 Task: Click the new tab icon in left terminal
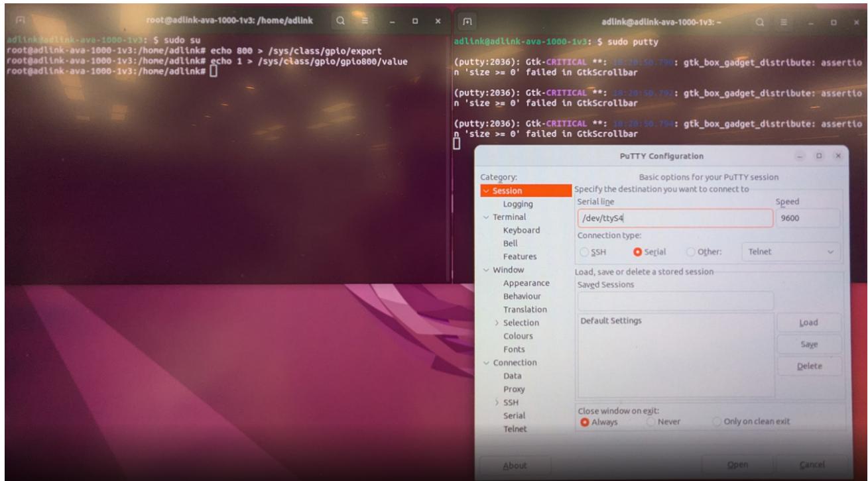click(20, 21)
